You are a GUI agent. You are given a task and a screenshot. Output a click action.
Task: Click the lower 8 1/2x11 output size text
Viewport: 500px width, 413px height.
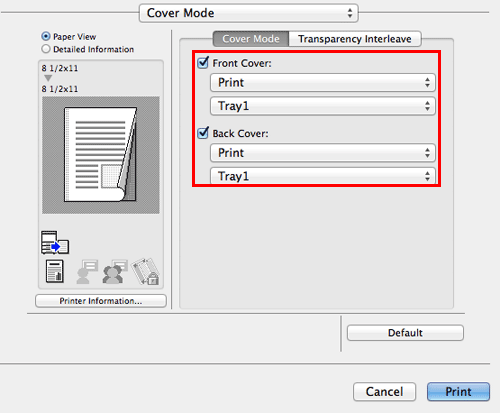(x=60, y=89)
